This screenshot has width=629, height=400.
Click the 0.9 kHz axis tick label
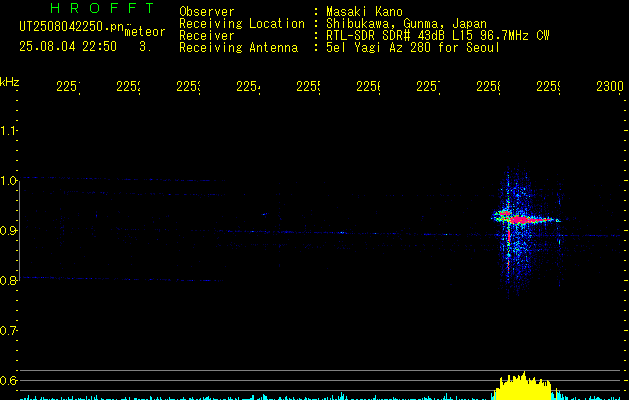click(x=8, y=231)
